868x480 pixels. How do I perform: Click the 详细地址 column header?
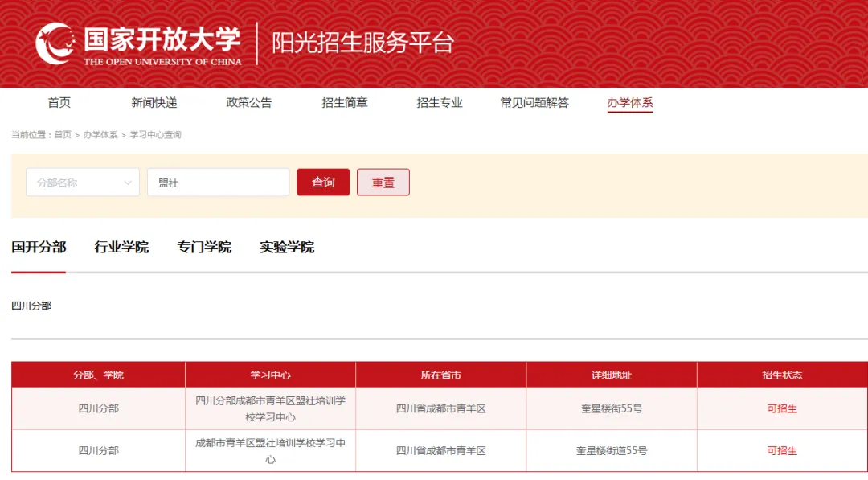tap(611, 375)
